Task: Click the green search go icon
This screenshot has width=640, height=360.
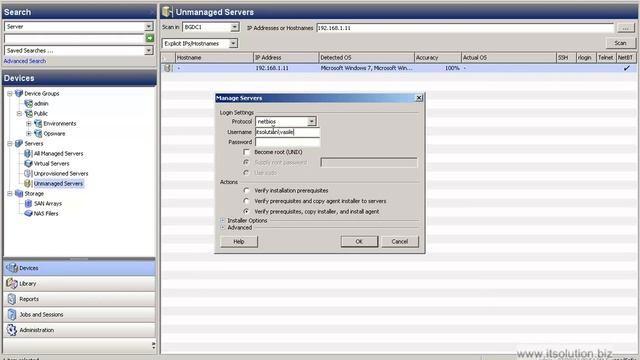Action: [x=150, y=38]
